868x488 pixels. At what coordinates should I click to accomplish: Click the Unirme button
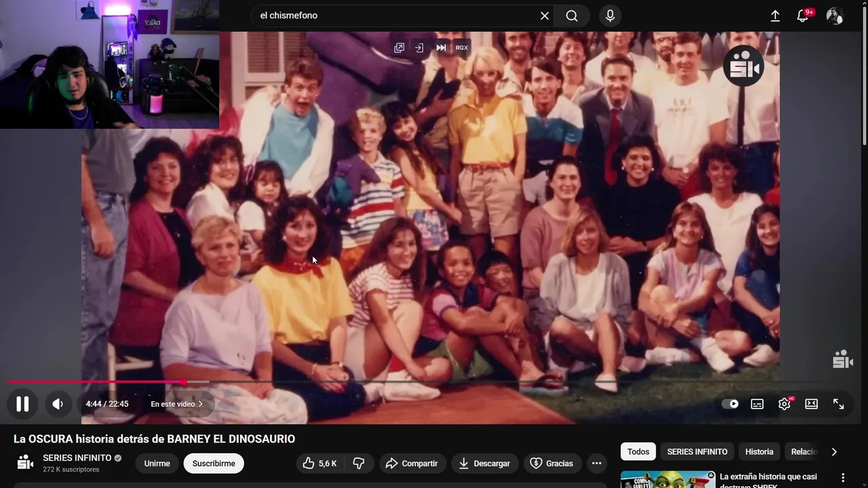pyautogui.click(x=157, y=464)
